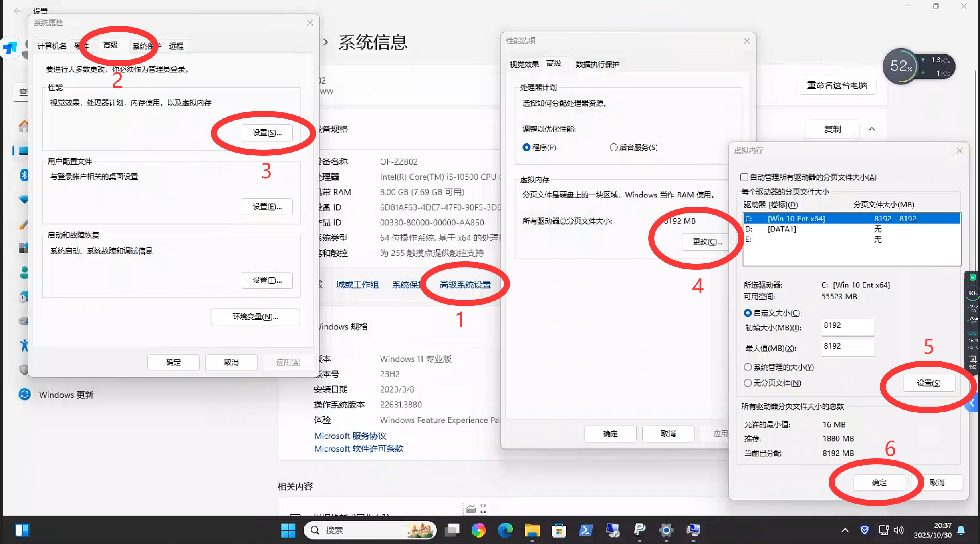The width and height of the screenshot is (980, 544).
Task: Open Windows 更新 sidebar item
Action: tap(66, 395)
